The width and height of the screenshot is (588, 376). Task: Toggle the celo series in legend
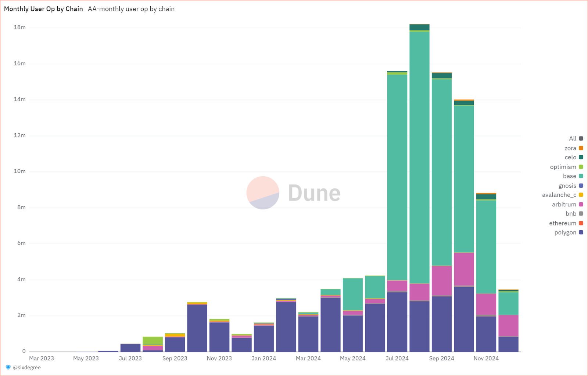coord(574,157)
